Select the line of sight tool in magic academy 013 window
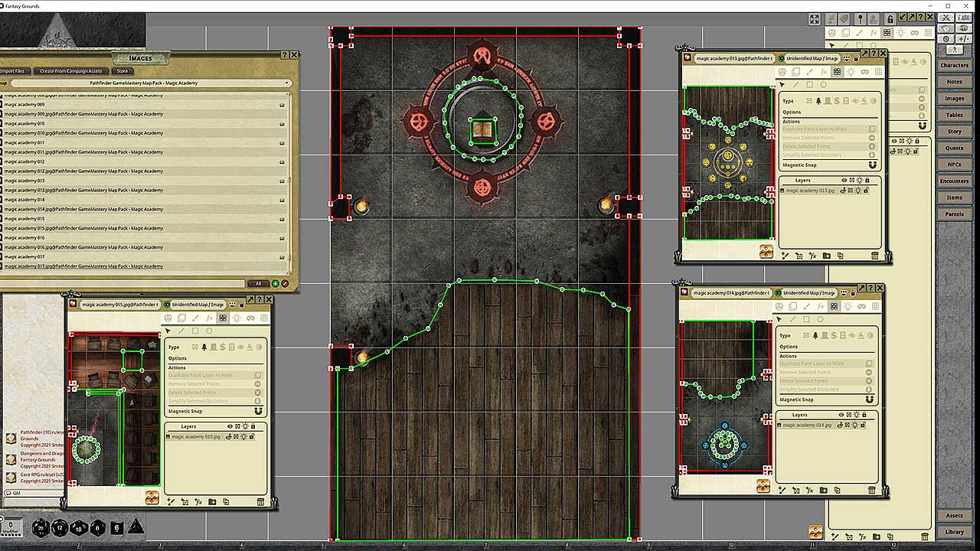 837,72
